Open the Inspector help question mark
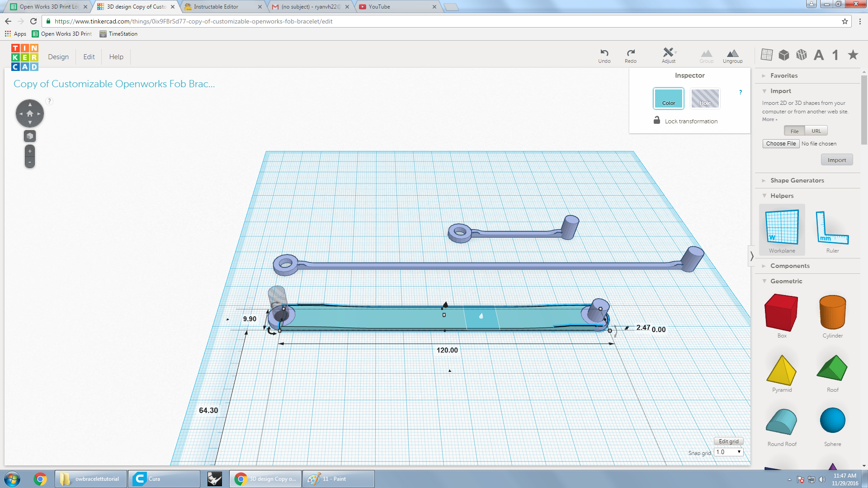Image resolution: width=868 pixels, height=488 pixels. point(741,92)
